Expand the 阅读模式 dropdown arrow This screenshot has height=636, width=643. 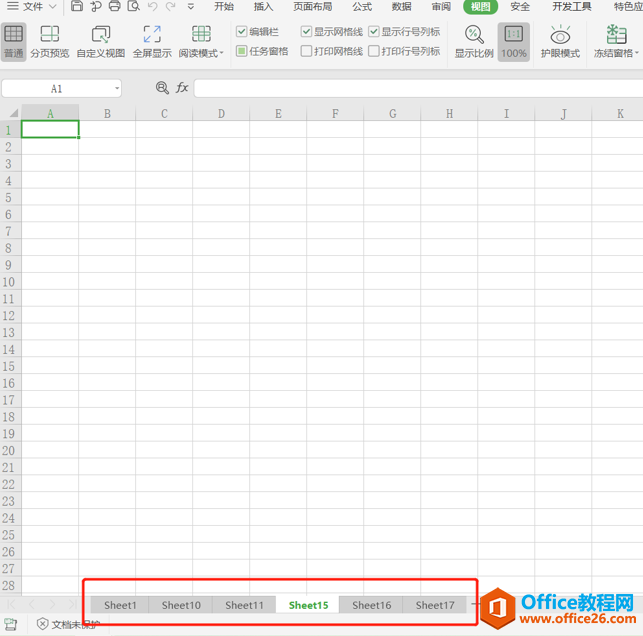(222, 53)
